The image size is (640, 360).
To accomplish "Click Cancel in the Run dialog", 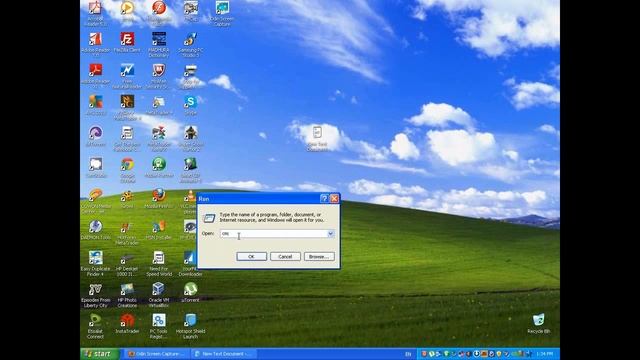I will (285, 256).
